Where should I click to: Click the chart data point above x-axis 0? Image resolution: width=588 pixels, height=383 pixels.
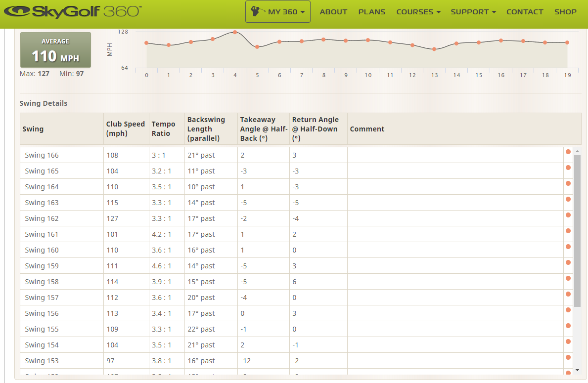click(x=146, y=43)
